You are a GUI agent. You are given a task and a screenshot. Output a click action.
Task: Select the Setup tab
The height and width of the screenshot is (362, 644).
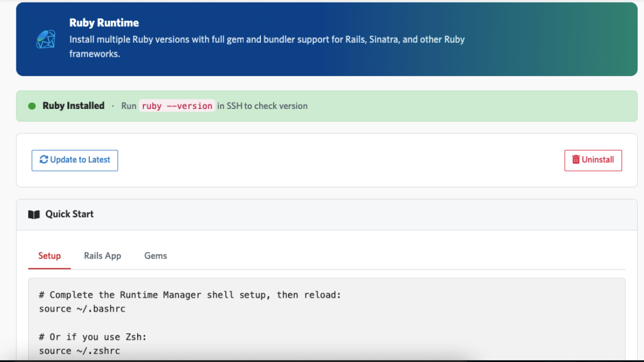[x=49, y=256]
